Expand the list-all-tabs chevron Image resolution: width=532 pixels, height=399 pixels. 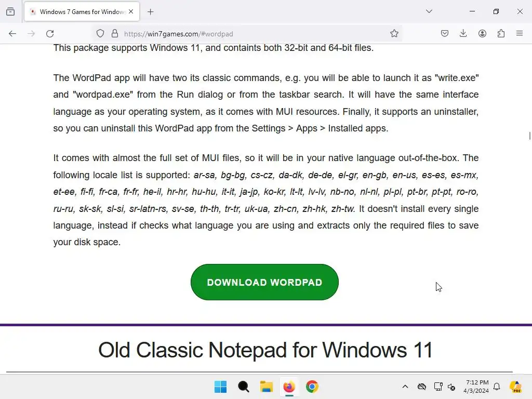(x=429, y=11)
